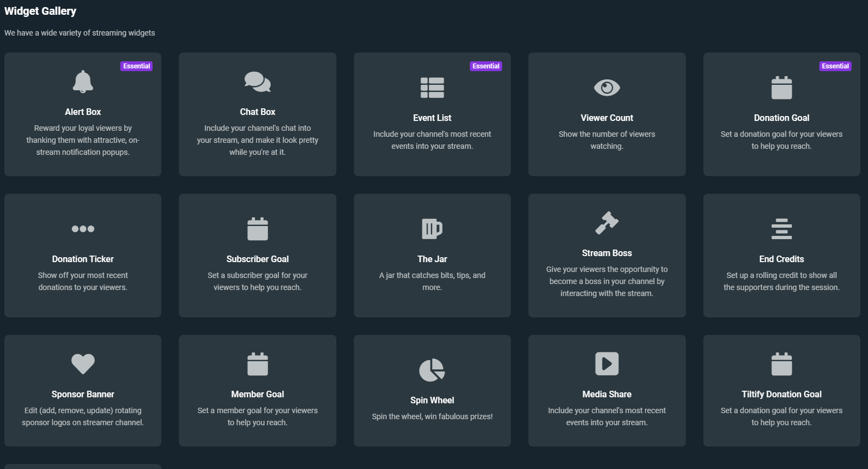
Task: Click the Spin Wheel pie chart icon
Action: (x=432, y=370)
